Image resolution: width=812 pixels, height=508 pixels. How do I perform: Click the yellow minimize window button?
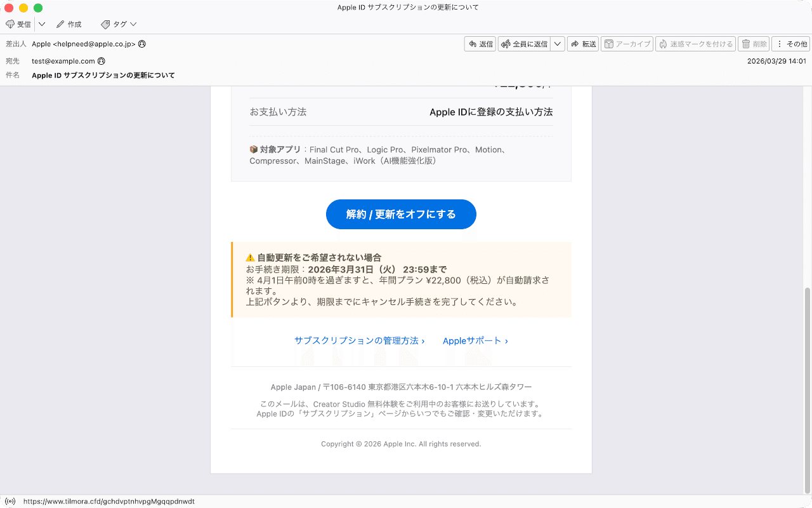click(23, 8)
